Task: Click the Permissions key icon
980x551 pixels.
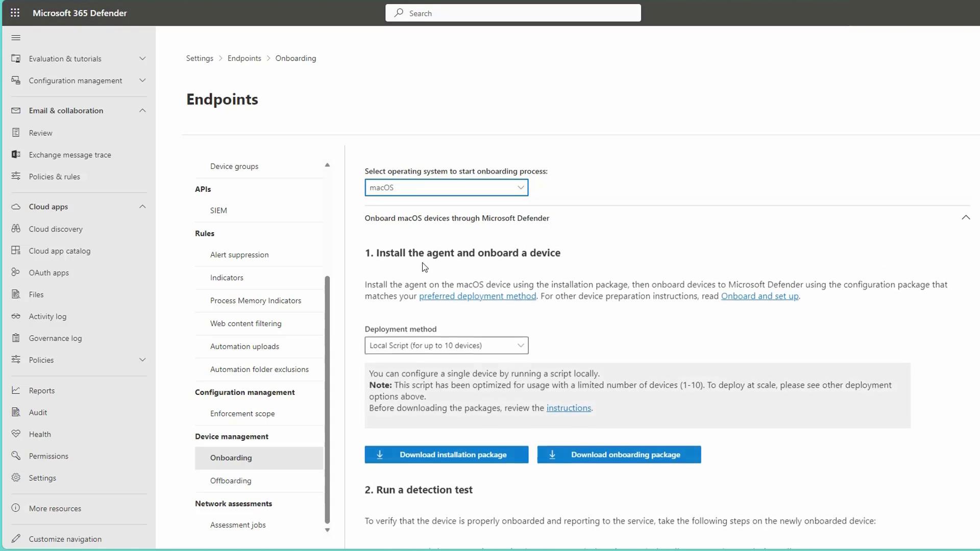Action: coord(16,456)
